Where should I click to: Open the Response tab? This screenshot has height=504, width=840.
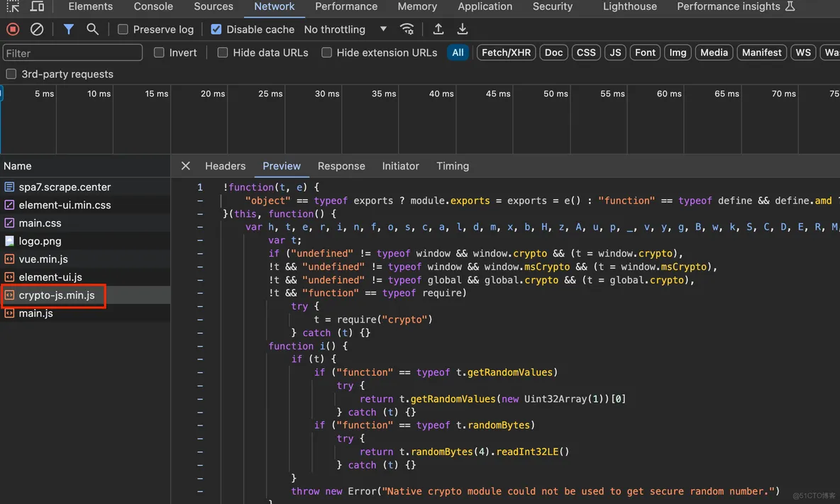341,166
